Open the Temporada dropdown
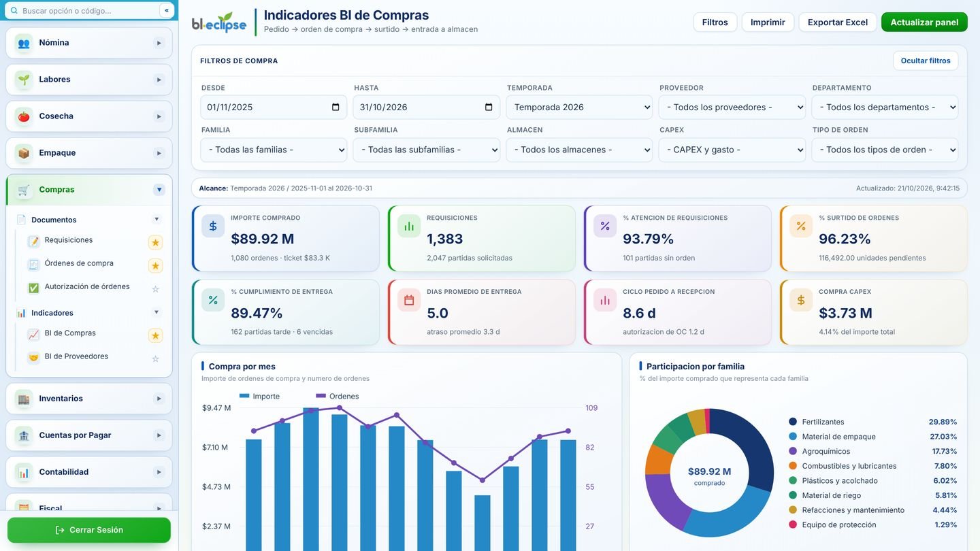The height and width of the screenshot is (551, 980). pyautogui.click(x=579, y=107)
